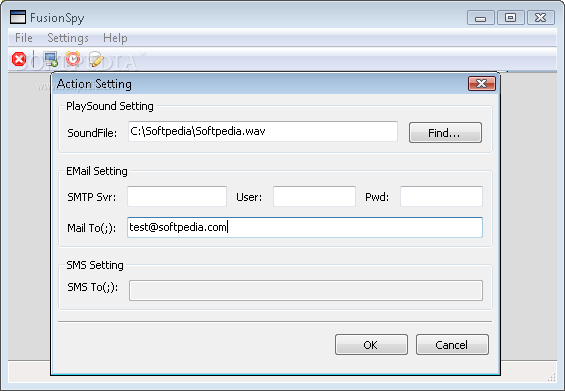565x391 pixels.
Task: Click the add monitor computer icon
Action: [x=50, y=59]
